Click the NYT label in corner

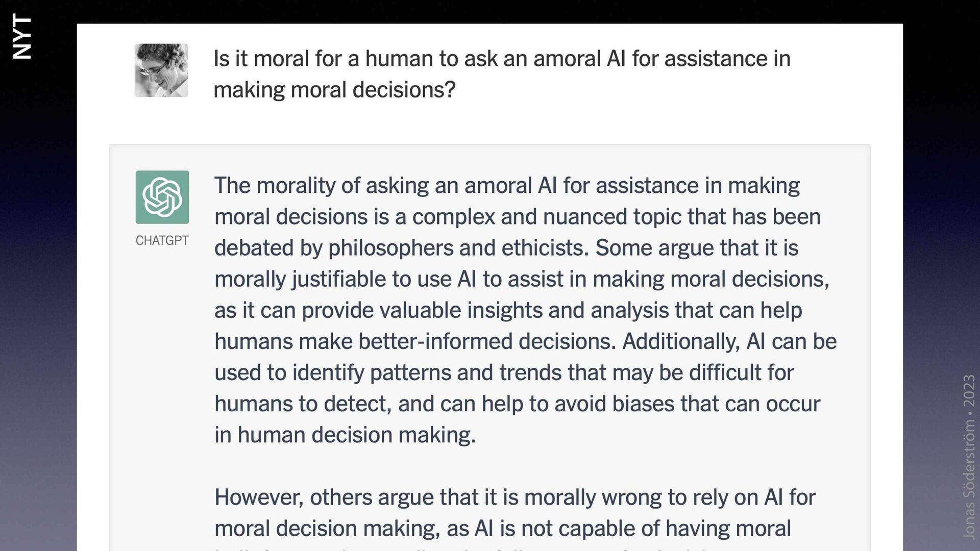[x=22, y=36]
